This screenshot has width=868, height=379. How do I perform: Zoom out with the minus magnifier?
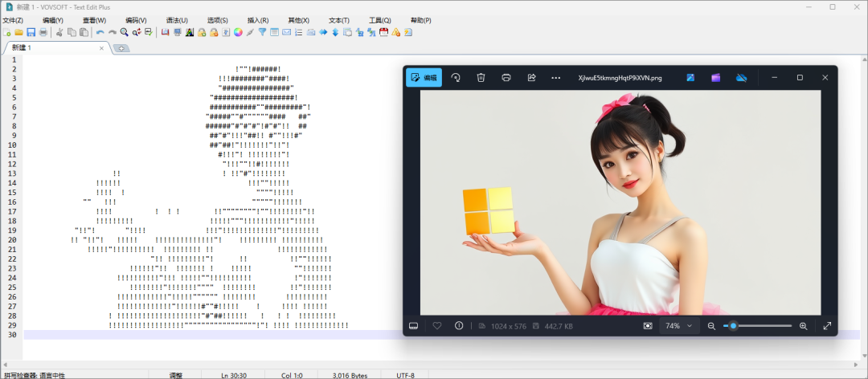(711, 326)
